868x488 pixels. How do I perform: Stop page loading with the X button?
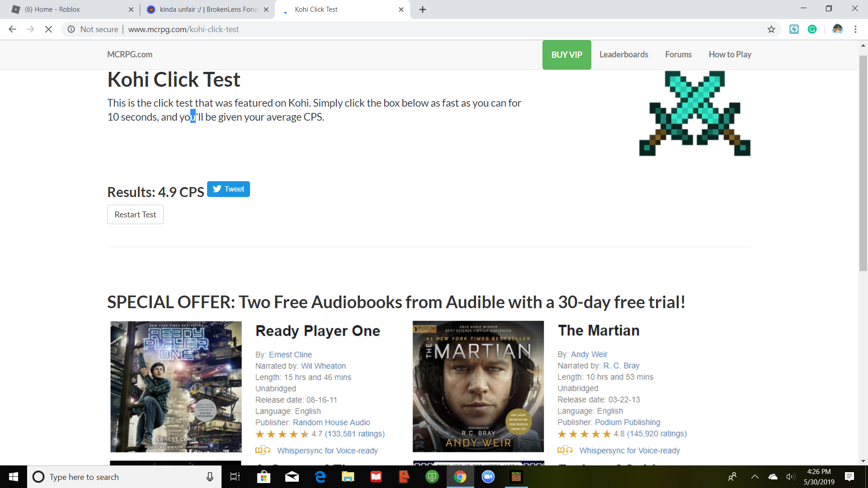pyautogui.click(x=48, y=29)
